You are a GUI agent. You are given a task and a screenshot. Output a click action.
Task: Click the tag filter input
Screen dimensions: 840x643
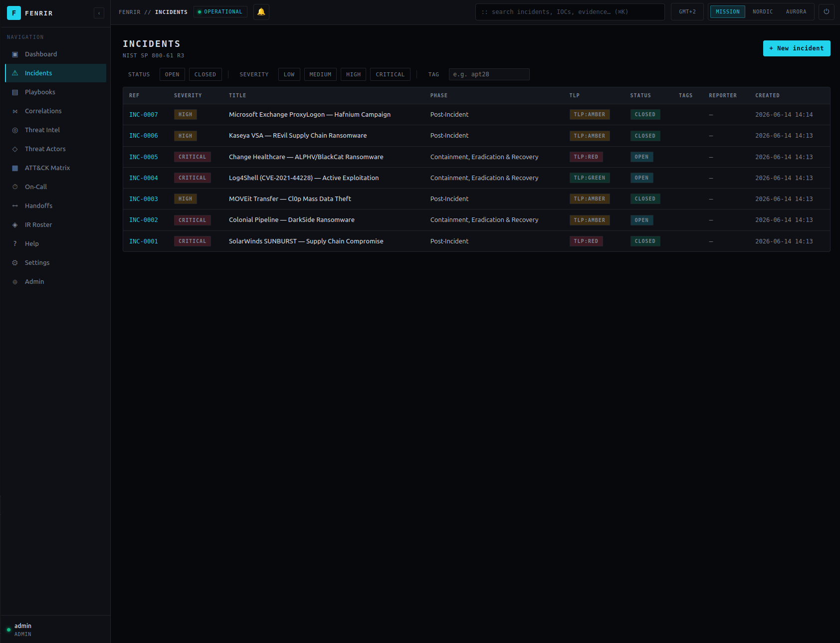click(489, 74)
